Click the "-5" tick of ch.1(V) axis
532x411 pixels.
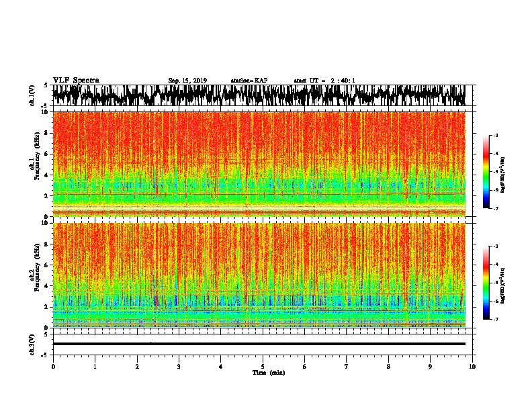point(45,106)
